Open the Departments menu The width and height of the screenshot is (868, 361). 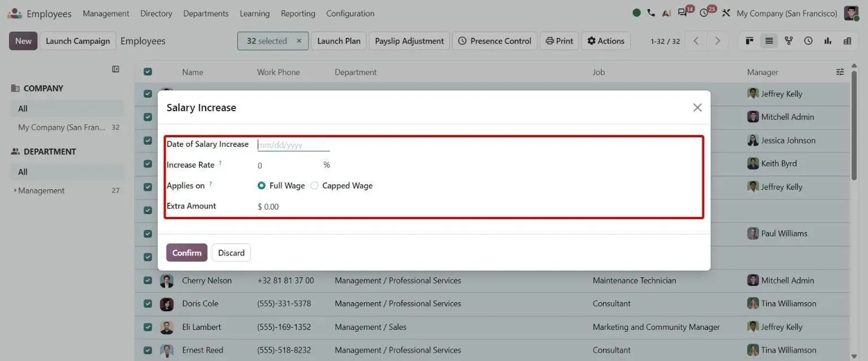[x=206, y=13]
